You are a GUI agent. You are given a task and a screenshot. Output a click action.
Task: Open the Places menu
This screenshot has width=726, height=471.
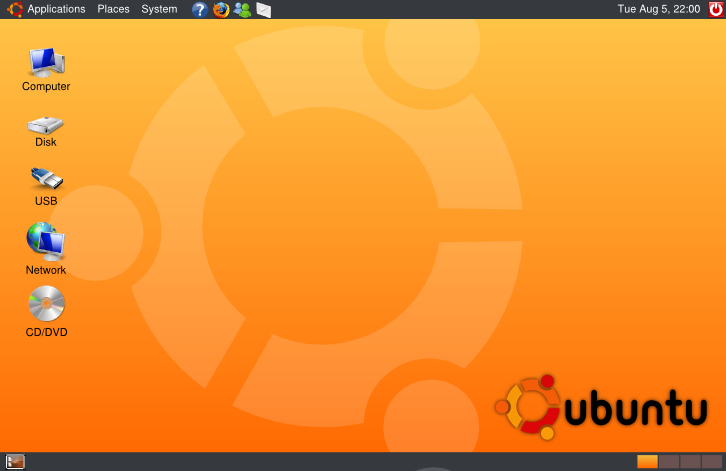tap(113, 9)
